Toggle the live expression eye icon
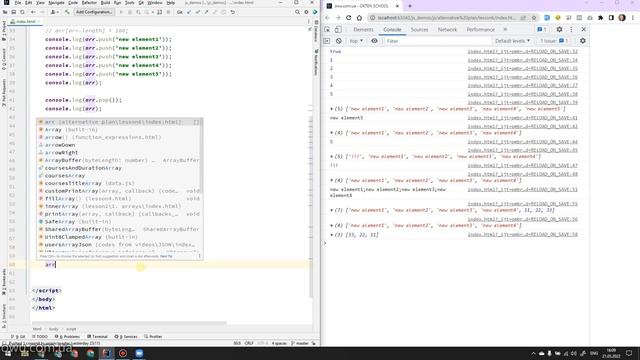Screen dimensions: 640x360 click(x=374, y=41)
